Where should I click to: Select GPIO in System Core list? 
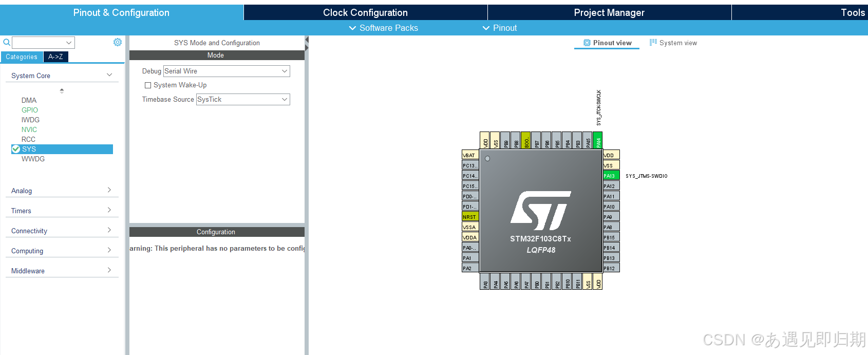(30, 110)
